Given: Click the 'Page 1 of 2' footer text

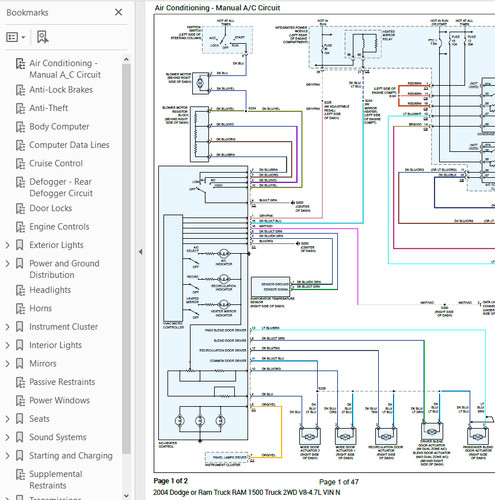Looking at the screenshot, I should point(170,481).
